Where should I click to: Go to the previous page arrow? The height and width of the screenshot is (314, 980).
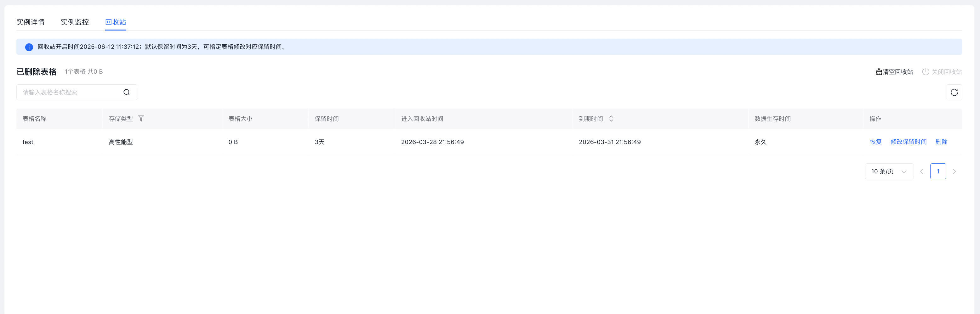(921, 171)
